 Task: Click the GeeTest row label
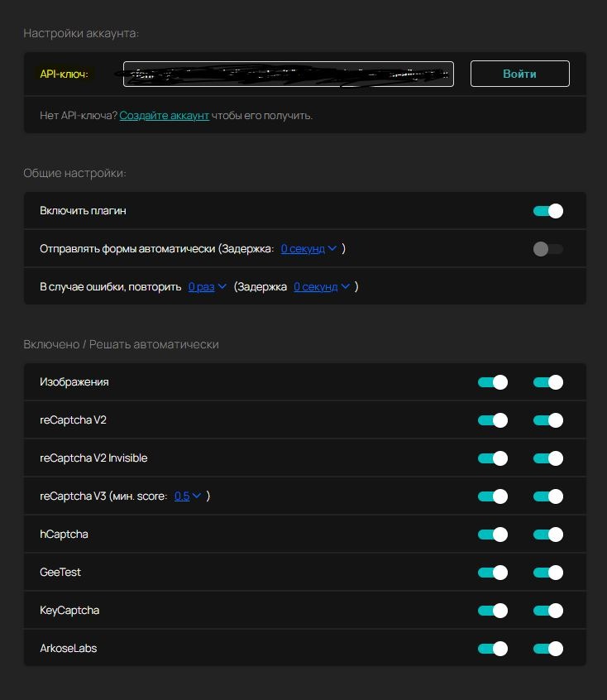tap(60, 573)
